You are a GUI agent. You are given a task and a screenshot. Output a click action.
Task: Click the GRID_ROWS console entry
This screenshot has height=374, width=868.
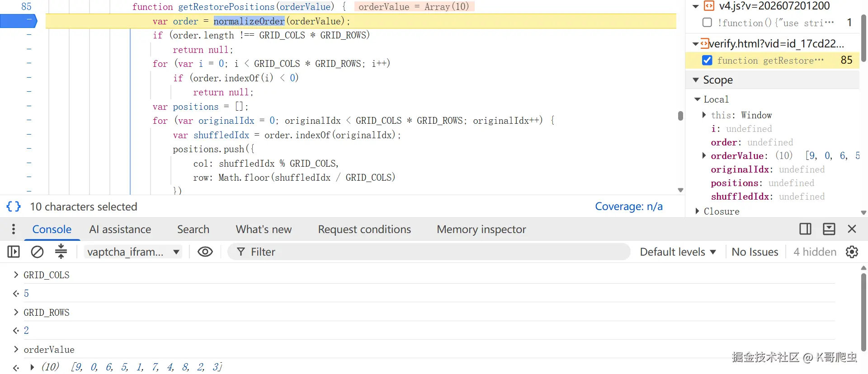click(47, 313)
